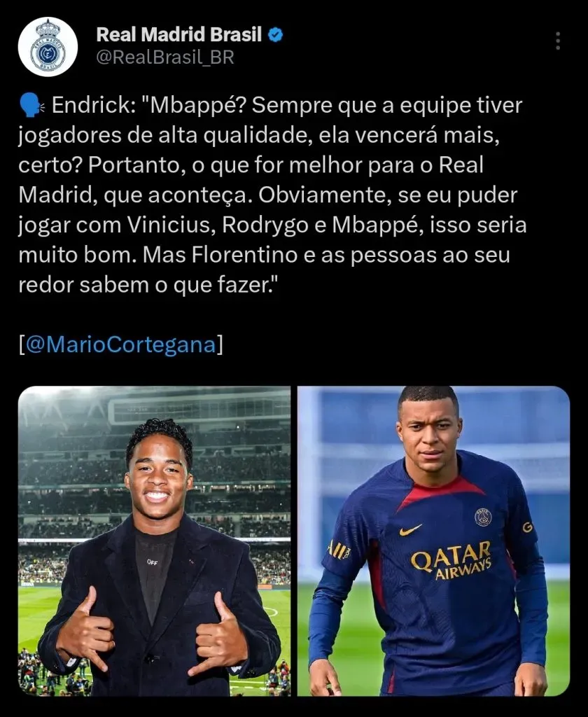Click the Qatar Airways sponsor logo
This screenshot has width=588, height=717.
tap(451, 561)
